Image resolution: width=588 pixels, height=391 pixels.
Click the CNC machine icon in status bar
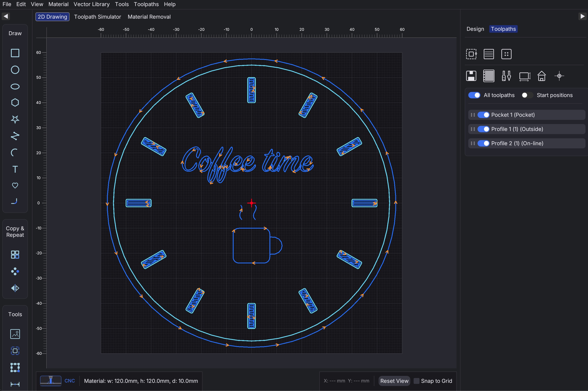[51, 381]
